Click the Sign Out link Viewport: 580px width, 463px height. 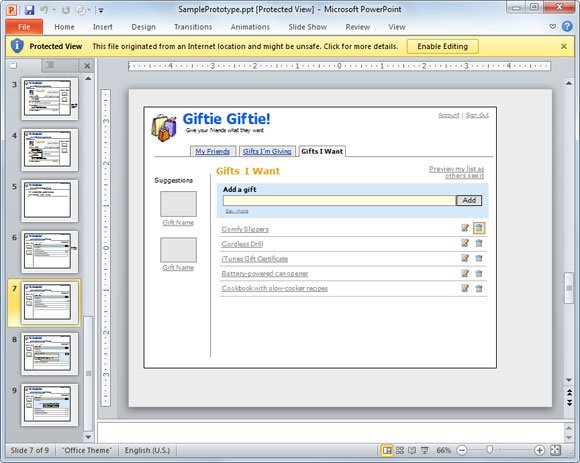[x=477, y=115]
